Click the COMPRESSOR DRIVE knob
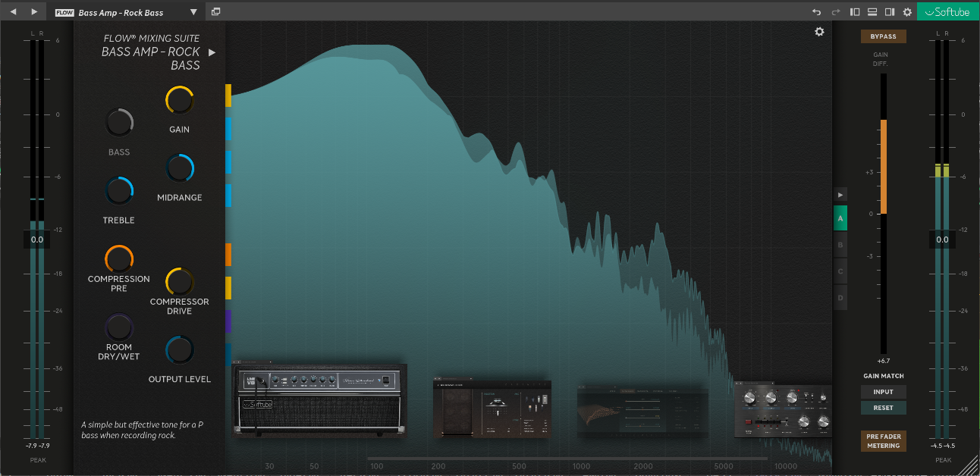The width and height of the screenshot is (980, 476). coord(180,282)
